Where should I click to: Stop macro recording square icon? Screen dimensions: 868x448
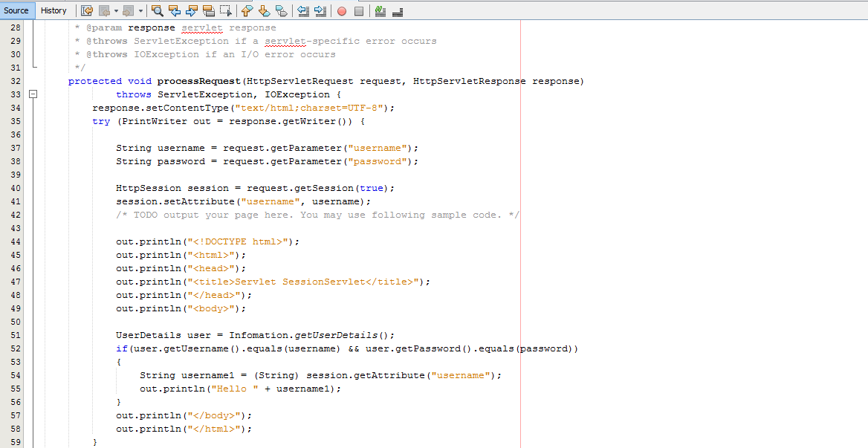point(359,11)
